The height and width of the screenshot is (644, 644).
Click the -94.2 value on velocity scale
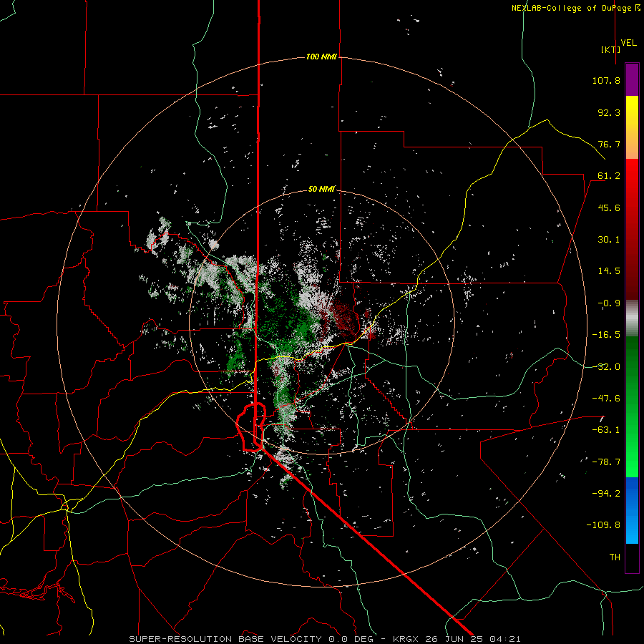click(606, 494)
